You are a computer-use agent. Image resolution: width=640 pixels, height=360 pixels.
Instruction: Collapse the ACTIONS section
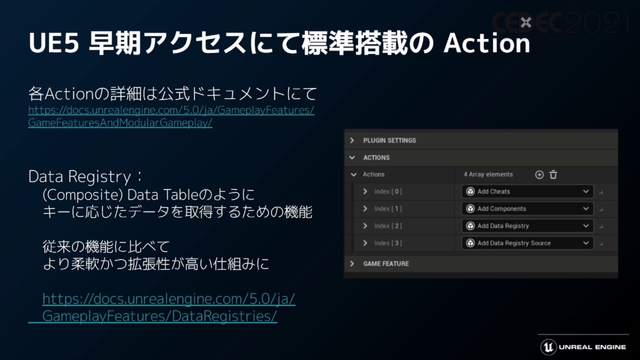(352, 158)
